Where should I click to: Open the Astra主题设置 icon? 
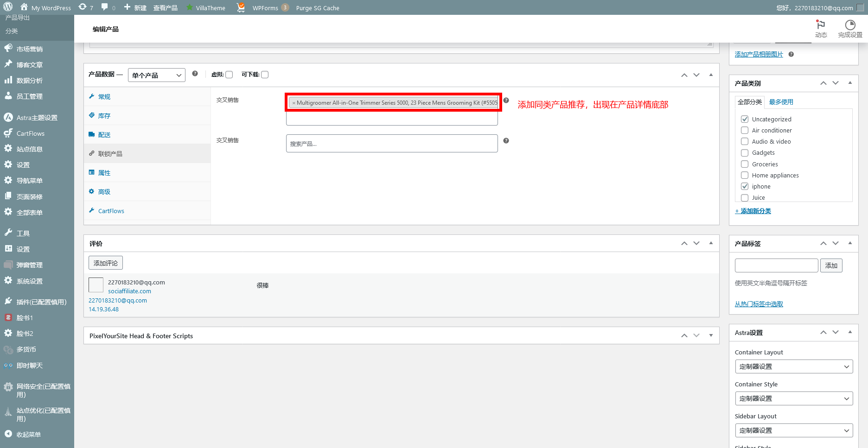8,117
